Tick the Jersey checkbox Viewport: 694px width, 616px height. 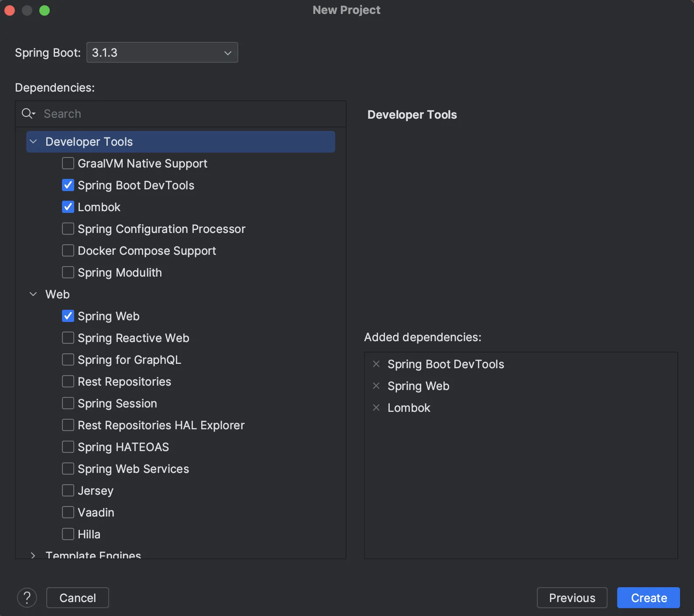pyautogui.click(x=68, y=490)
